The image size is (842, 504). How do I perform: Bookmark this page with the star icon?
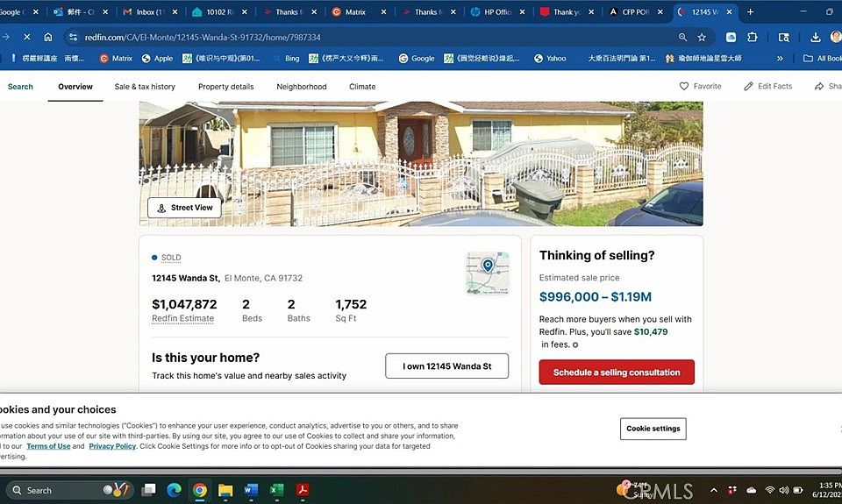point(702,37)
